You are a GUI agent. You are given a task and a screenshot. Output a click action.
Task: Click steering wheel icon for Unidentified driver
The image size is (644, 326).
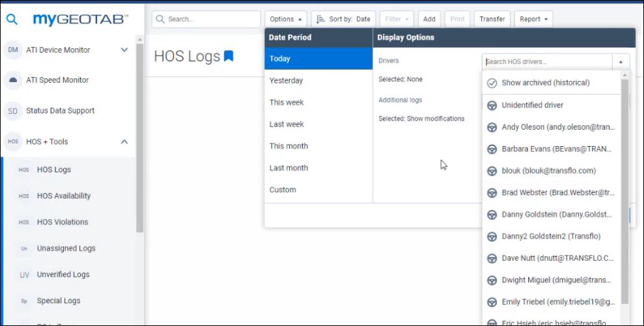(x=492, y=105)
